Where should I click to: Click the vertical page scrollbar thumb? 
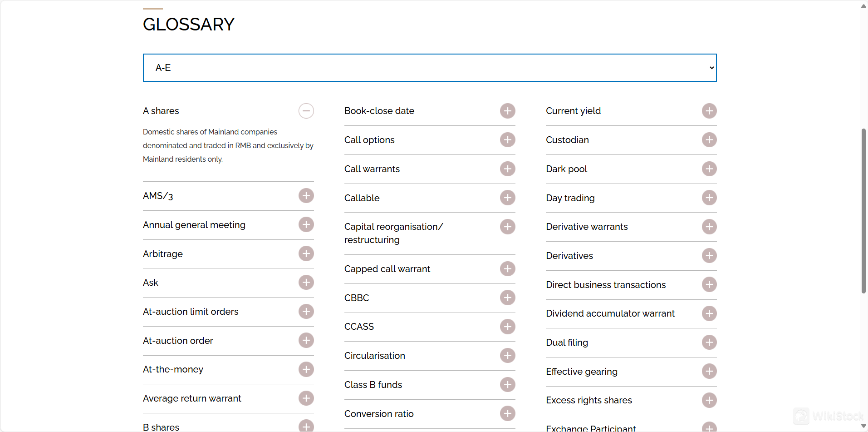[863, 211]
